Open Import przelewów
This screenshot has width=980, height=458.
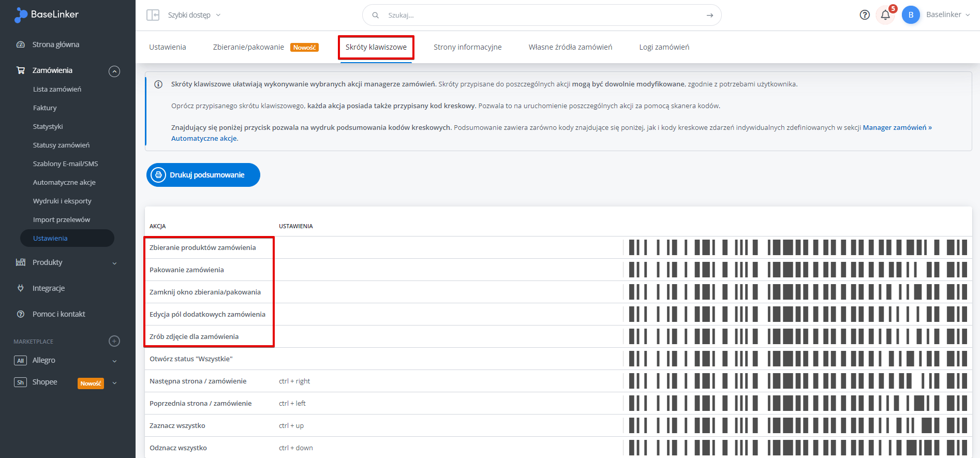(61, 220)
